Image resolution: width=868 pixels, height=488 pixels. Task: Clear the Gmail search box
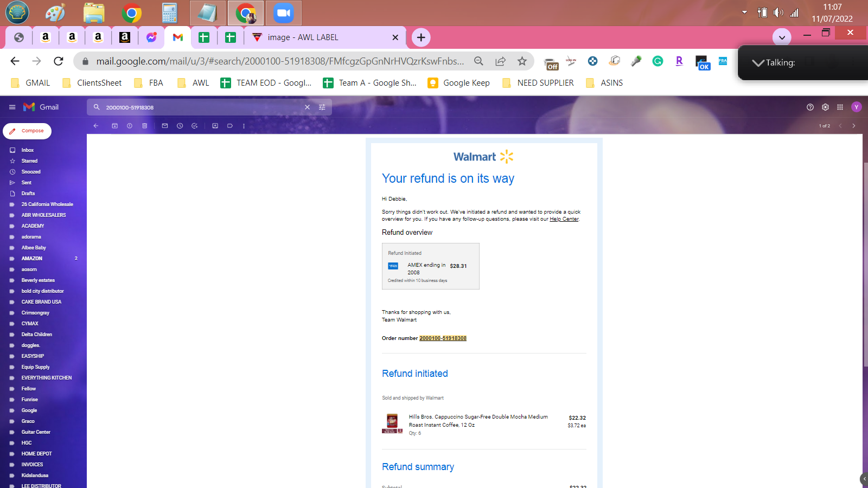tap(307, 107)
